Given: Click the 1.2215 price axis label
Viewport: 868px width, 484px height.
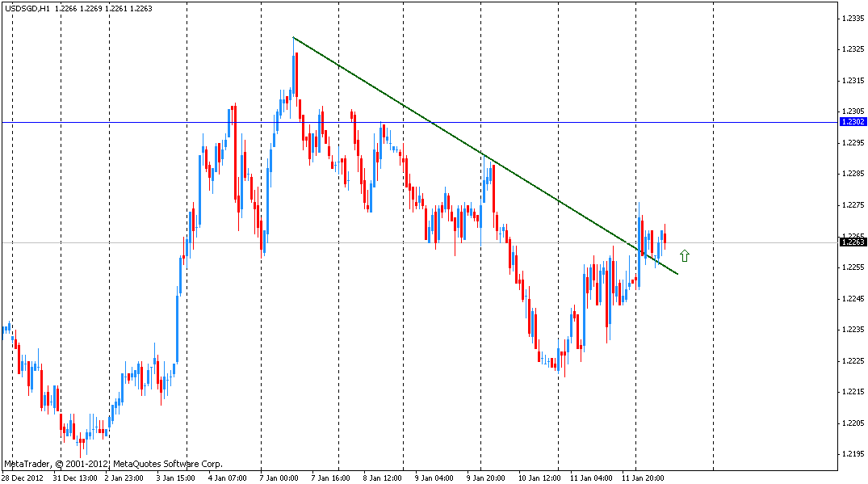Looking at the screenshot, I should point(853,392).
